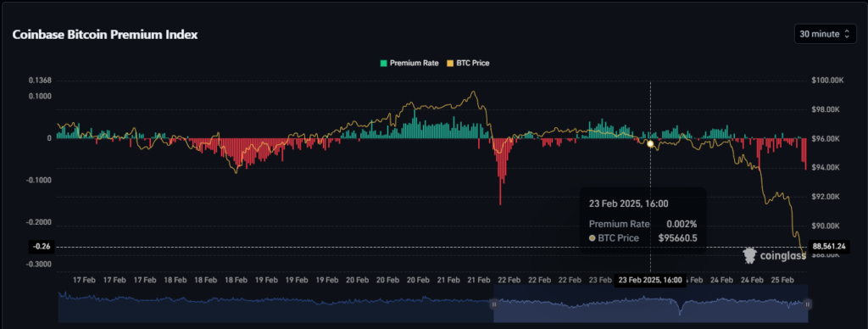Viewport: 868px width, 329px height.
Task: Click the date tag on bottom time axis
Action: [x=650, y=281]
